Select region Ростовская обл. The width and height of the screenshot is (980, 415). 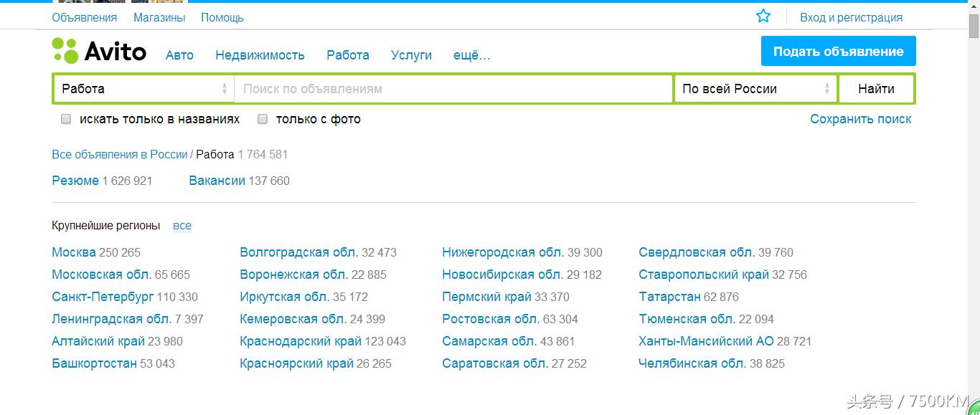(491, 319)
